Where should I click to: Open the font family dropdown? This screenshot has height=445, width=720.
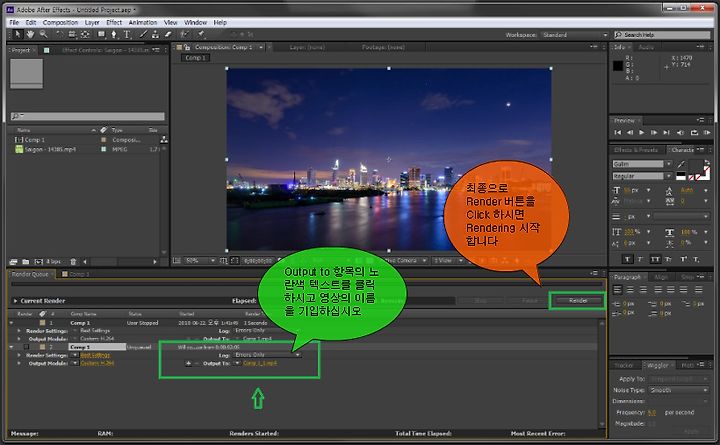tap(669, 164)
